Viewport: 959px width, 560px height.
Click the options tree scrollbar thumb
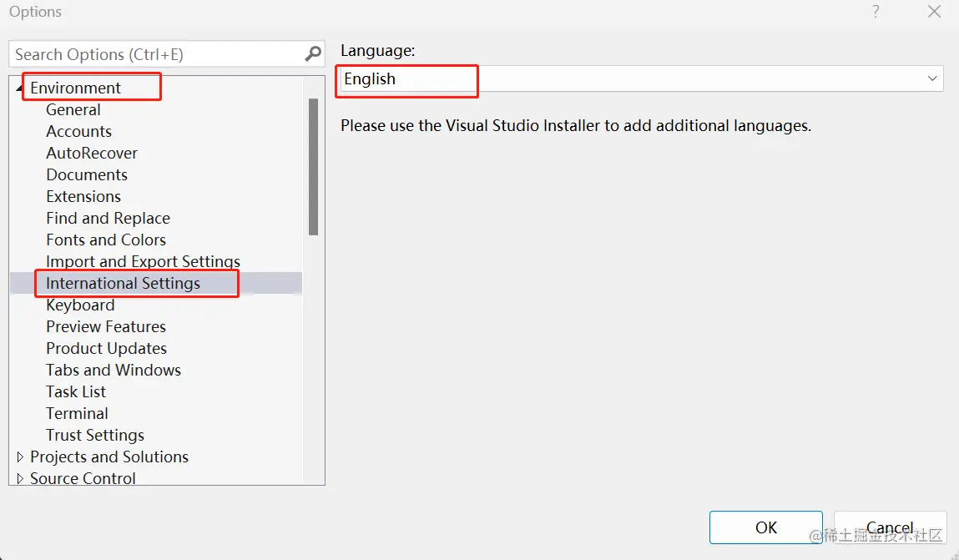click(313, 167)
